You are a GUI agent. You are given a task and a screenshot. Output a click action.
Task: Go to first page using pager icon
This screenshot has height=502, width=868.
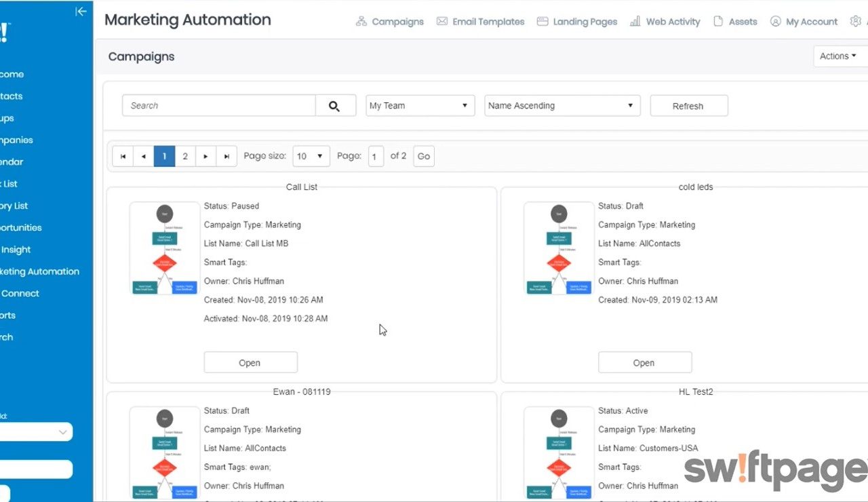click(x=123, y=156)
